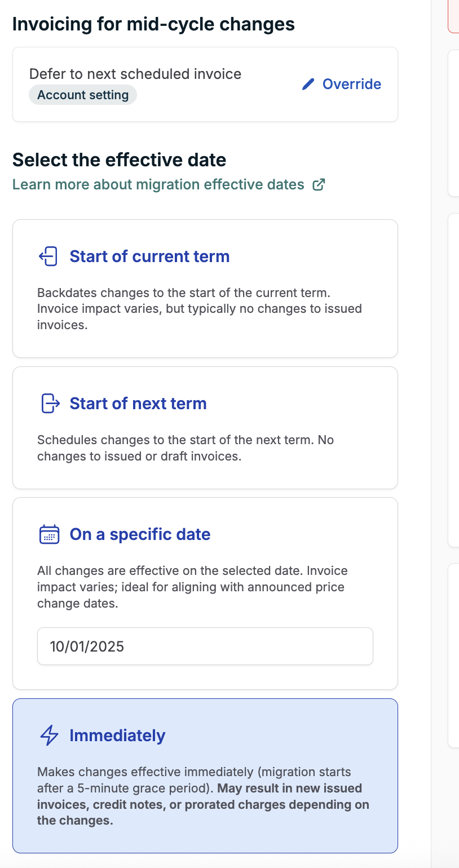Viewport: 459px width, 868px height.
Task: Open Learn more about migration effective dates
Action: point(158,185)
